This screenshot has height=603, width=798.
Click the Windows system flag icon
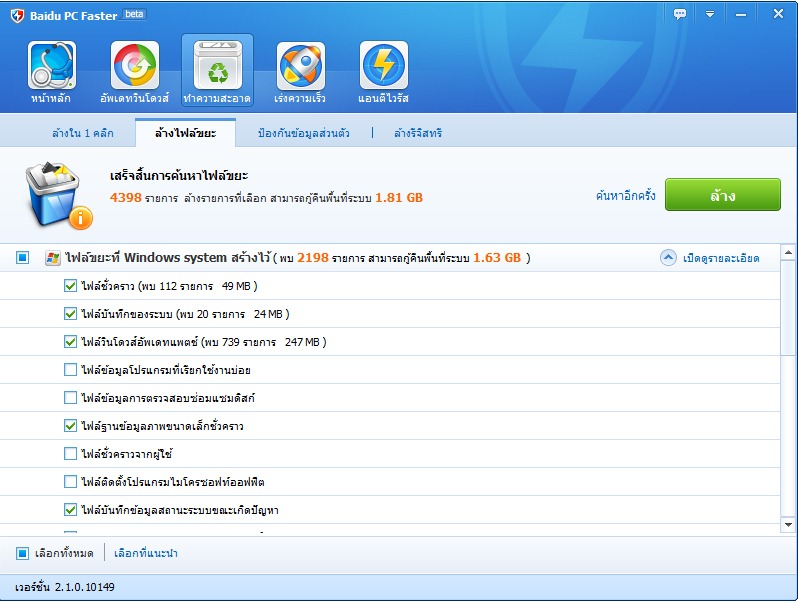point(53,258)
